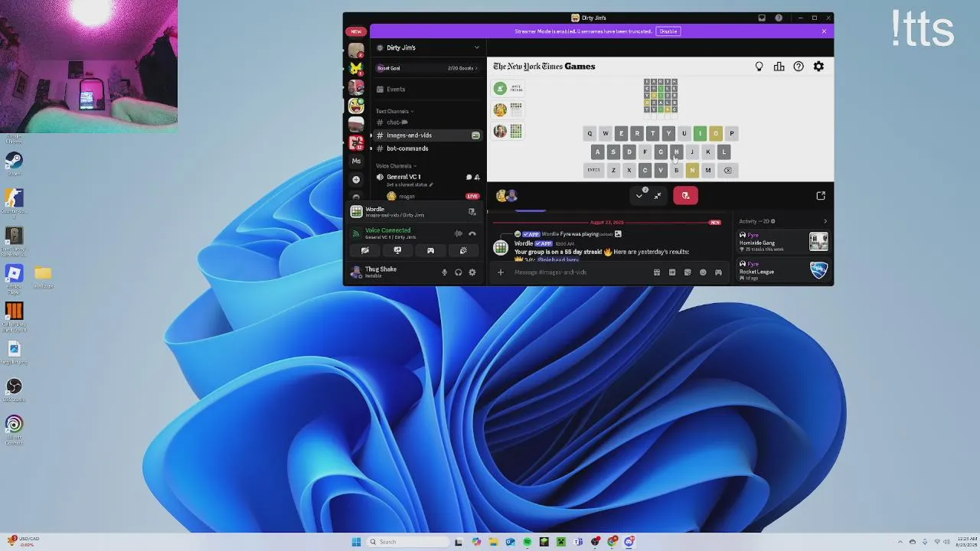Click the Wordle activity panel entry
Viewport: 980px width, 551px height.
click(x=413, y=212)
